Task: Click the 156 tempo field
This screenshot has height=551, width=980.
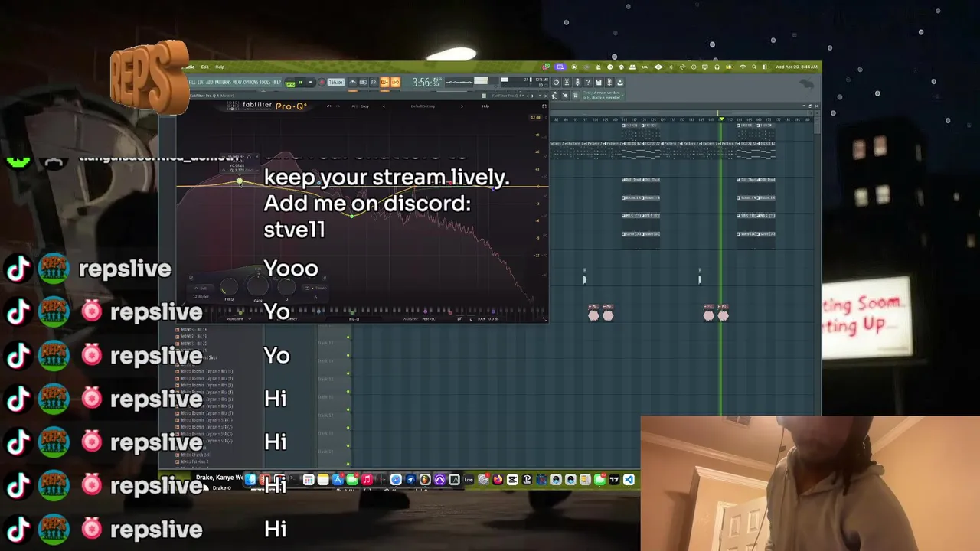Action: [x=336, y=83]
